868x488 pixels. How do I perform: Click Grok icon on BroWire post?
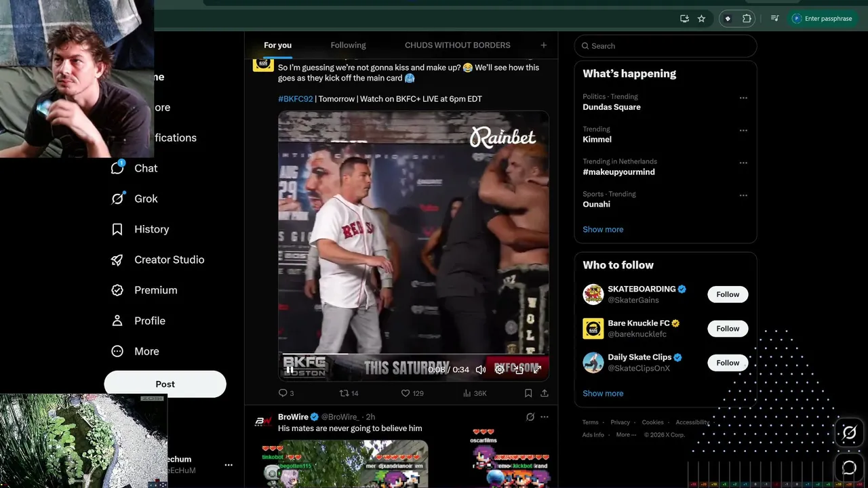530,417
